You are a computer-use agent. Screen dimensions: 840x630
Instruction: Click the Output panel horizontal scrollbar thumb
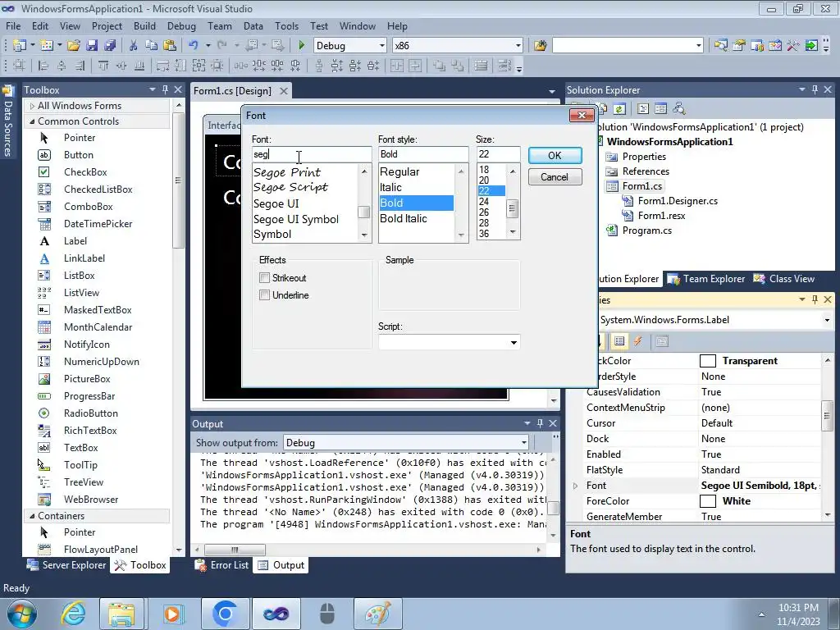[x=235, y=550]
